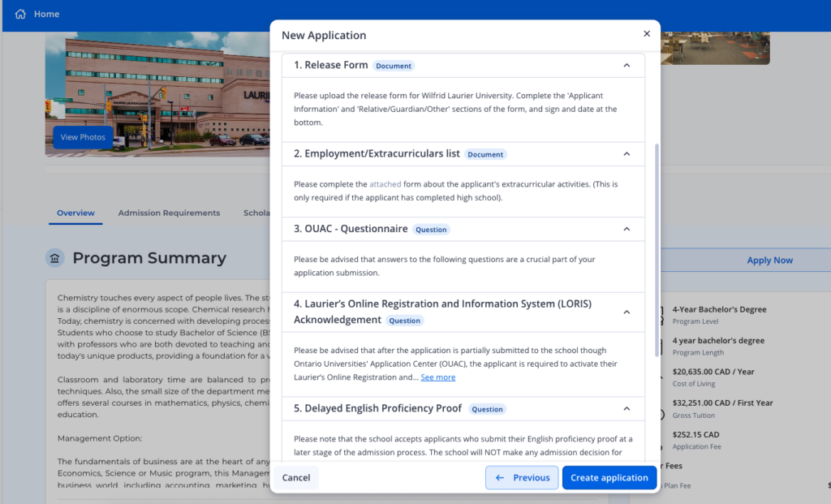The width and height of the screenshot is (831, 504).
Task: Click the Question badge on OUAC Questionnaire
Action: coord(431,230)
